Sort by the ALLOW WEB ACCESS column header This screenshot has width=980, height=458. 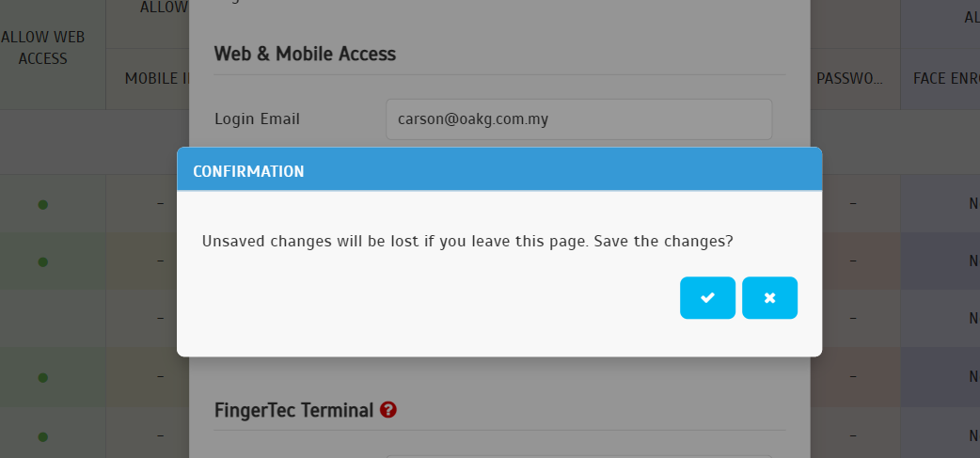(x=42, y=47)
